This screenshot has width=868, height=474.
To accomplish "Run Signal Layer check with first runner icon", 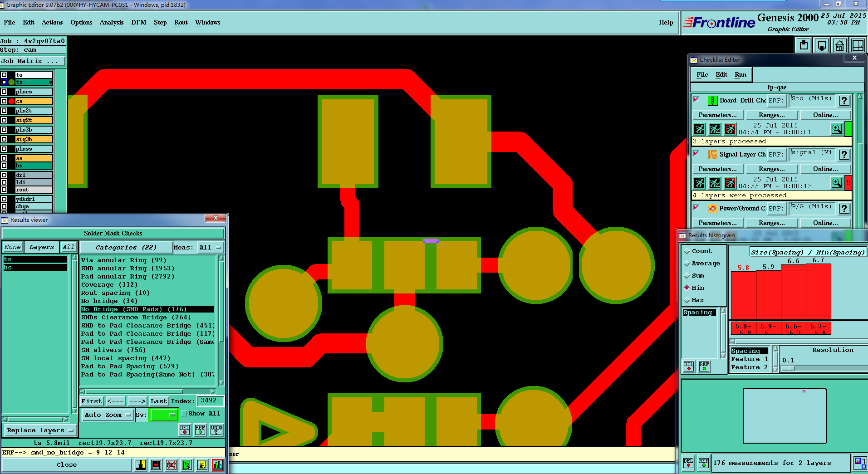I will [x=699, y=183].
